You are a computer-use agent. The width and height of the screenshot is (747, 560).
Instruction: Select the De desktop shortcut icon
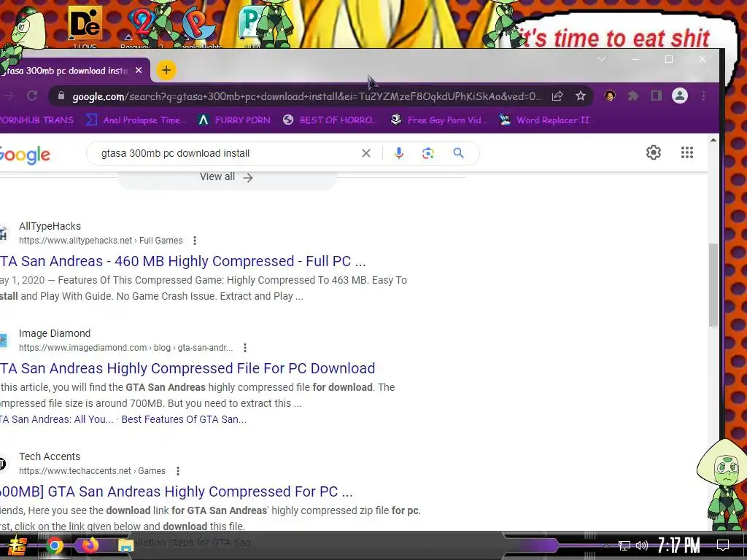point(85,25)
